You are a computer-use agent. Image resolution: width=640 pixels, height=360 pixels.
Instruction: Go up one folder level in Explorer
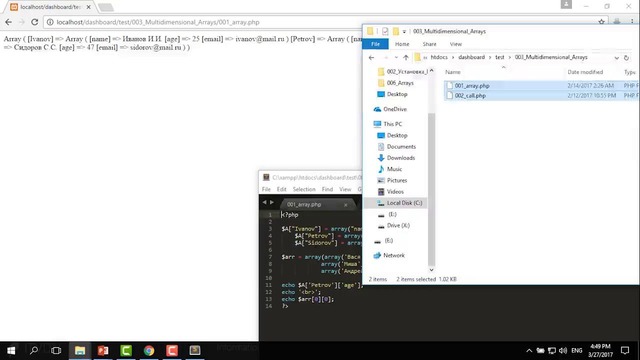(x=406, y=58)
